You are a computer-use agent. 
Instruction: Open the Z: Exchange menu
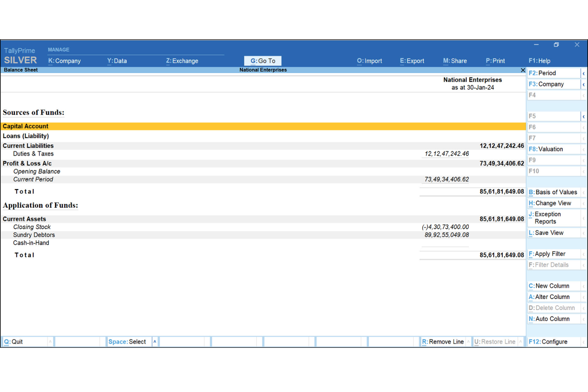tap(182, 61)
